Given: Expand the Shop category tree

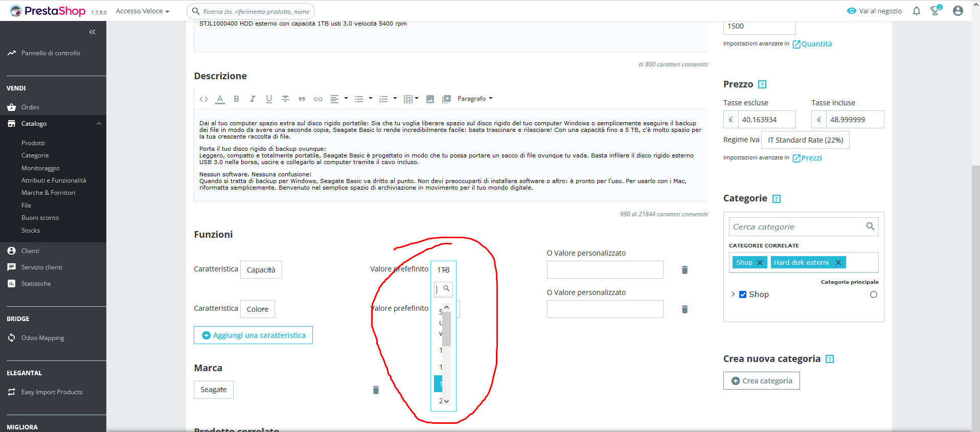Looking at the screenshot, I should point(733,294).
